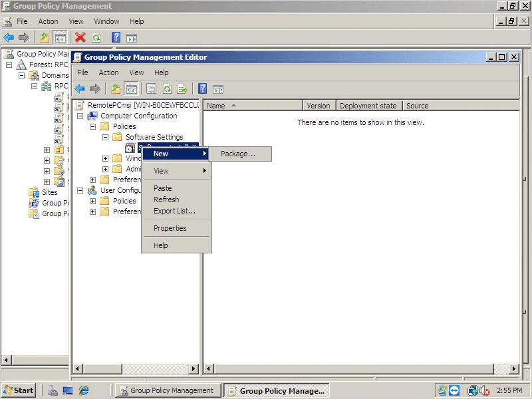Click Up One Level icon in Editor toolbar

tap(116, 88)
